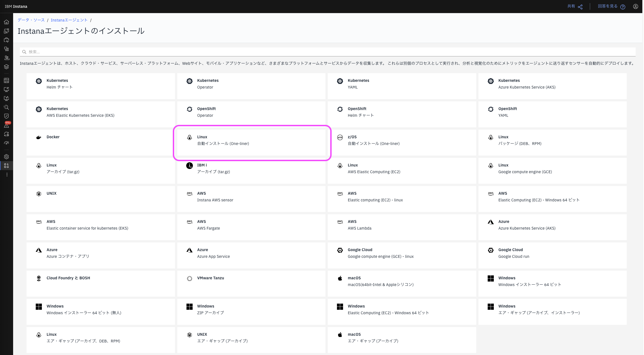Viewport: 644px width, 355px height.
Task: Select the Docker install tile
Action: pos(100,142)
